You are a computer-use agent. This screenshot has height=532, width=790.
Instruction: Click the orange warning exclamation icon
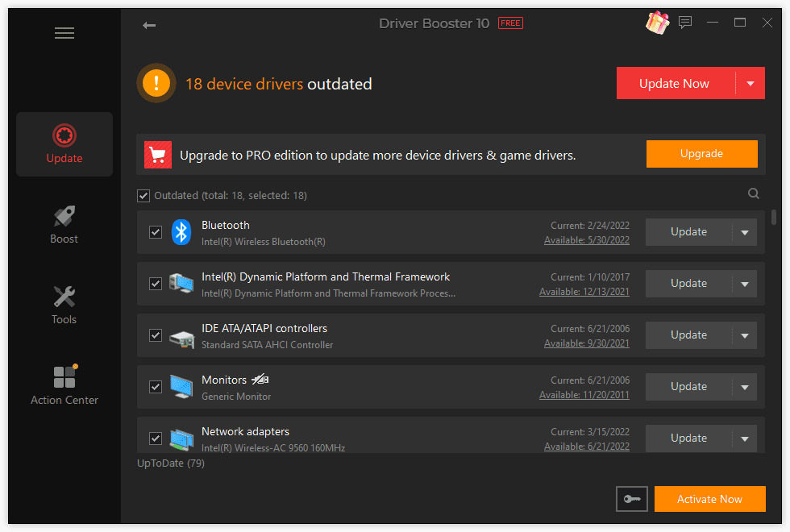point(156,83)
